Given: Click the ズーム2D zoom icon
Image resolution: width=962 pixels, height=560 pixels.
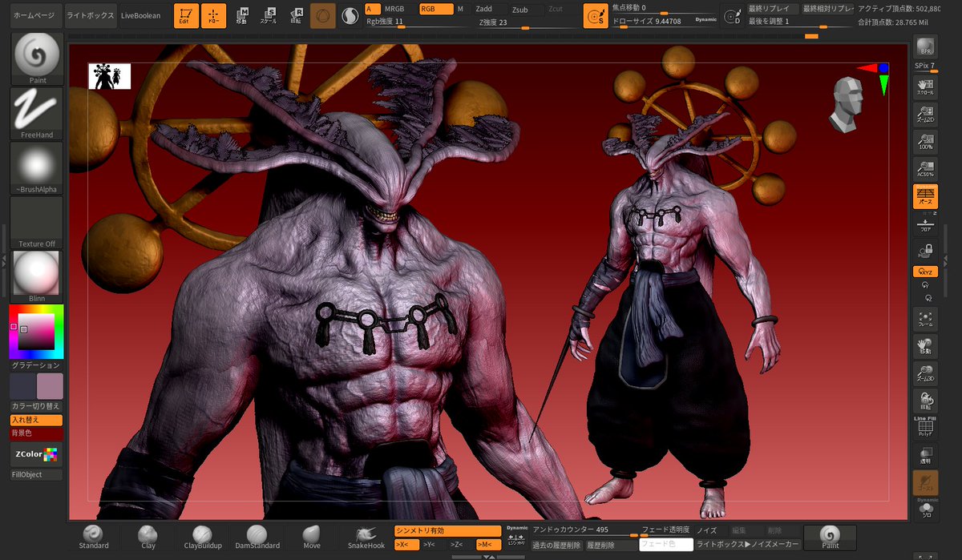Looking at the screenshot, I should (926, 115).
